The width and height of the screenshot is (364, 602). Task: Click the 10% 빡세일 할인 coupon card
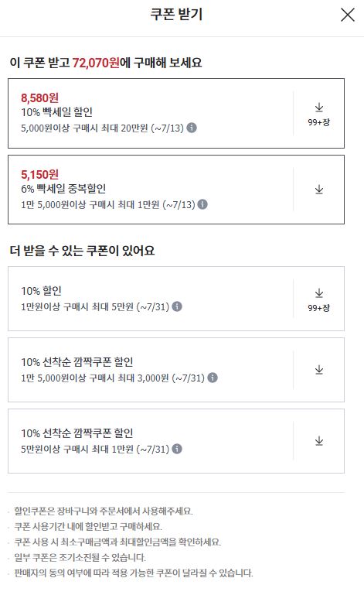(176, 113)
